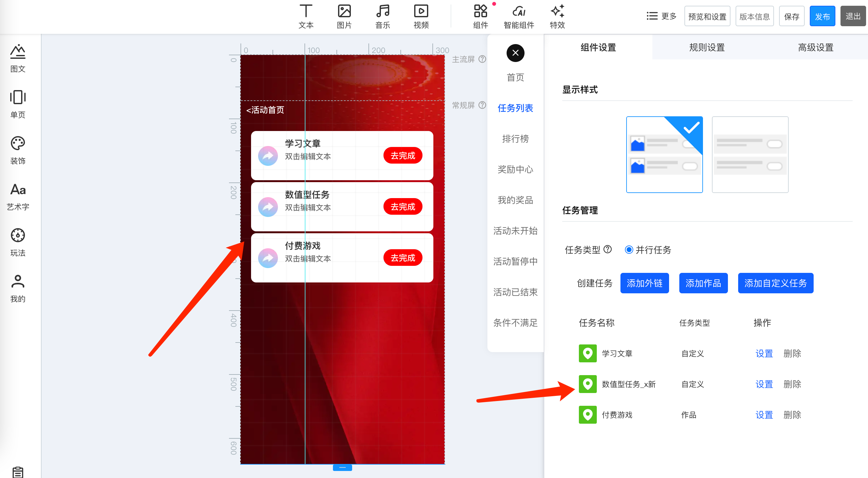Open 设置 for 数值型任务_x新 task
The height and width of the screenshot is (478, 868).
(x=764, y=384)
